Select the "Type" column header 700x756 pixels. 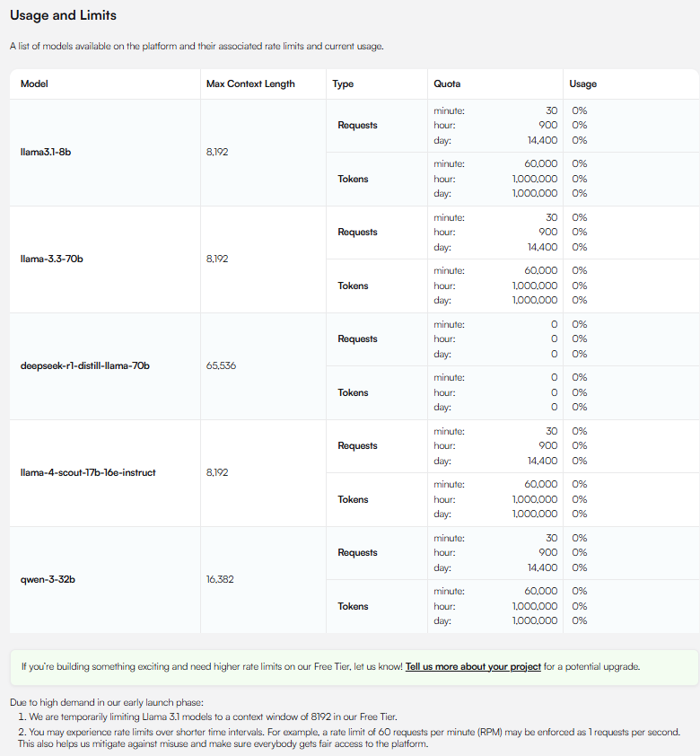(x=343, y=84)
